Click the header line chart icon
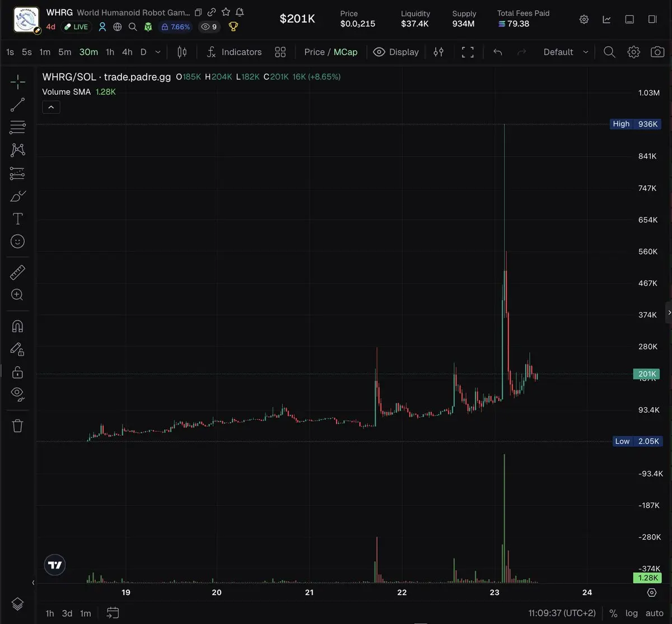 pos(606,19)
